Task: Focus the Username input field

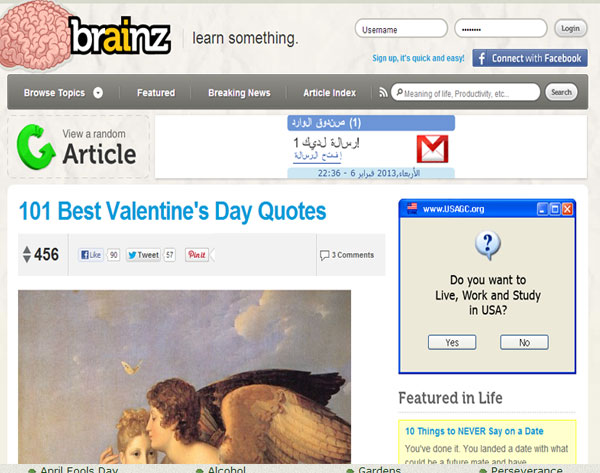Action: (401, 29)
